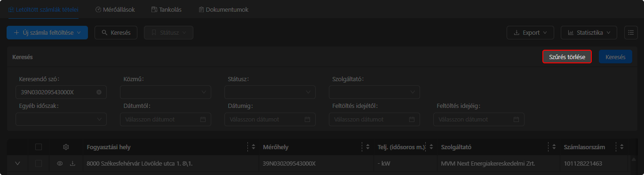View the Székesfehérvár invoice with the eye icon
644x175 pixels.
60,164
